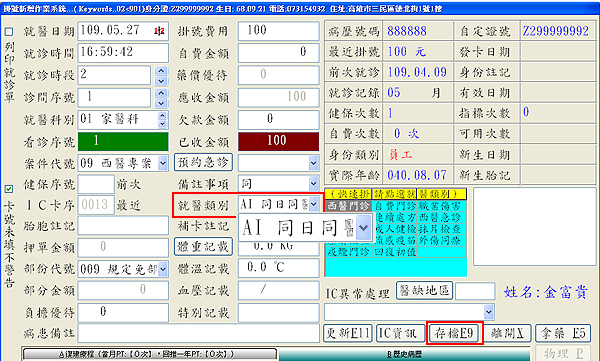Image resolution: width=600 pixels, height=361 pixels.
Task: Click the patient name 金富貴
Action: 566,292
